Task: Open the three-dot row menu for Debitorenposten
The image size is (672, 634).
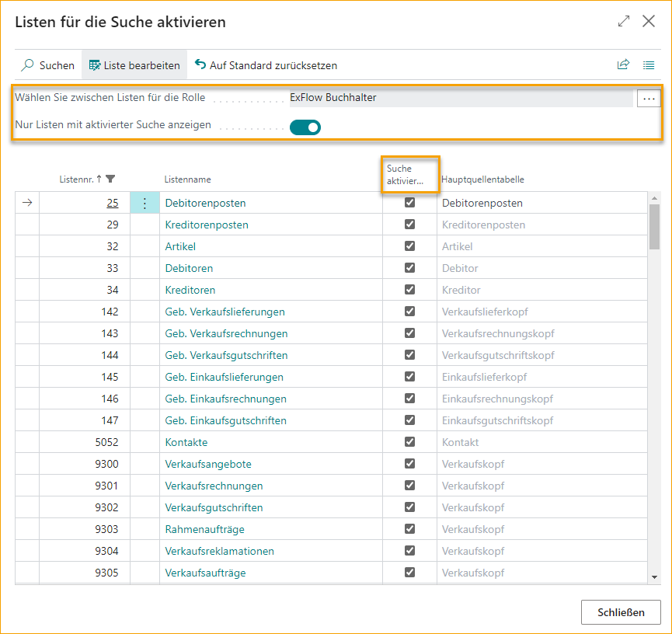Action: pyautogui.click(x=144, y=203)
